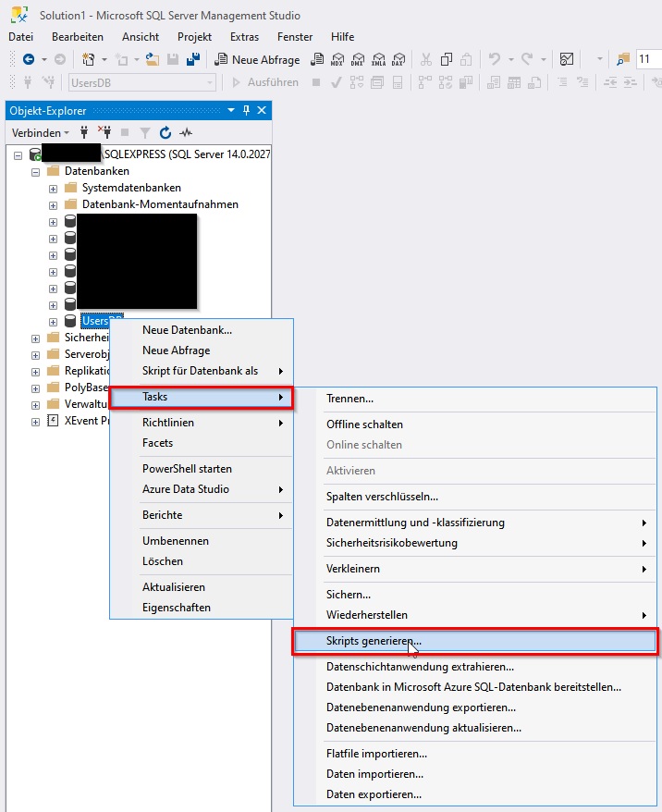Expand the Datenbank-Momentaufnahmen folder
Viewport: 662px width, 812px height.
click(53, 205)
